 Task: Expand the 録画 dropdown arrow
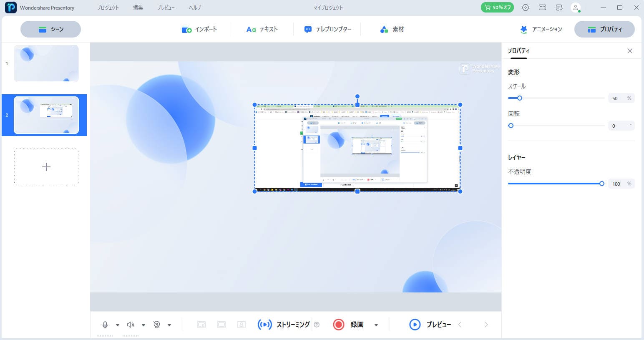click(x=376, y=325)
